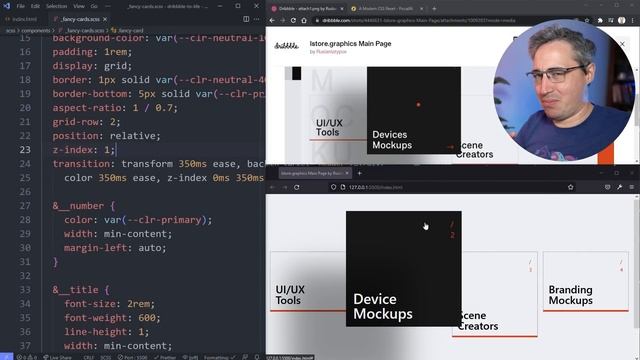Image resolution: width=640 pixels, height=360 pixels.
Task: Click the Branding Mockups card in Firefox
Action: pyautogui.click(x=586, y=282)
